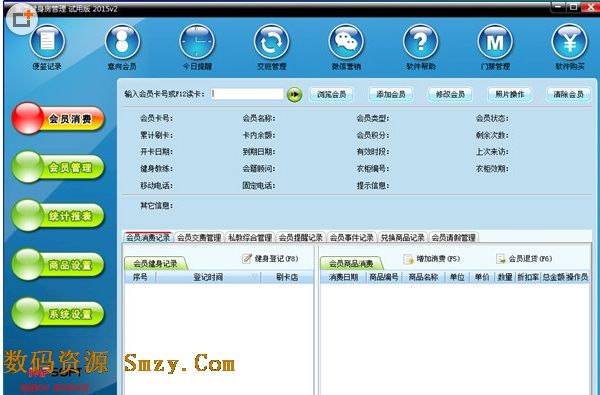Image resolution: width=600 pixels, height=395 pixels.
Task: Click the 商品编号 column header
Action: click(x=384, y=277)
